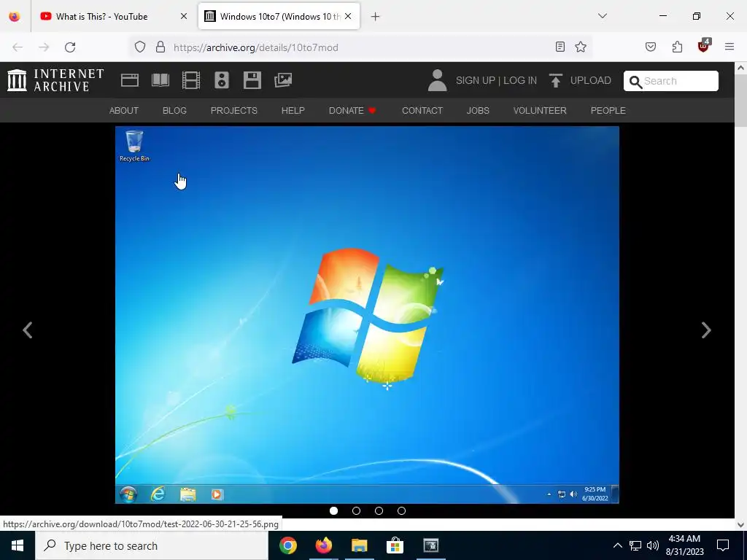
Task: Select the first carousel dot
Action: (x=334, y=510)
